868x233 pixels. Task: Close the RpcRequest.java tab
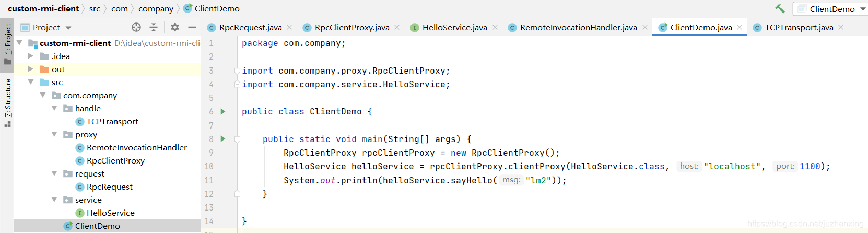tap(289, 27)
